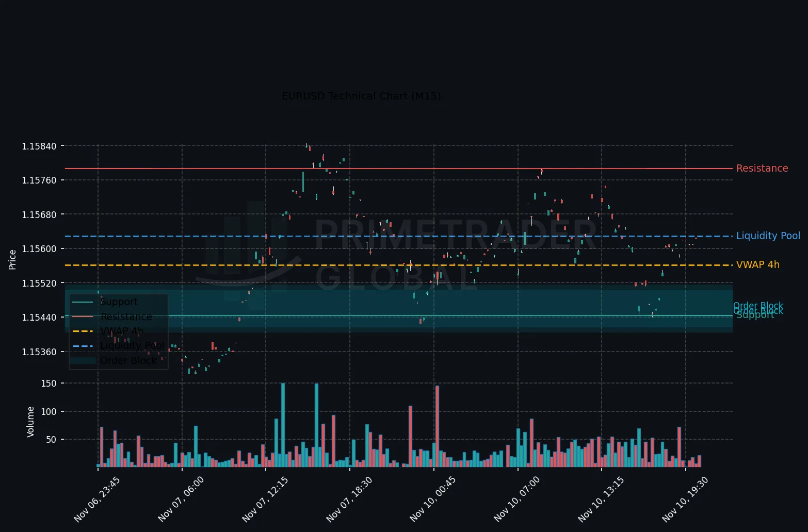Select the Nov 07, 12:15 time label

pos(265,500)
